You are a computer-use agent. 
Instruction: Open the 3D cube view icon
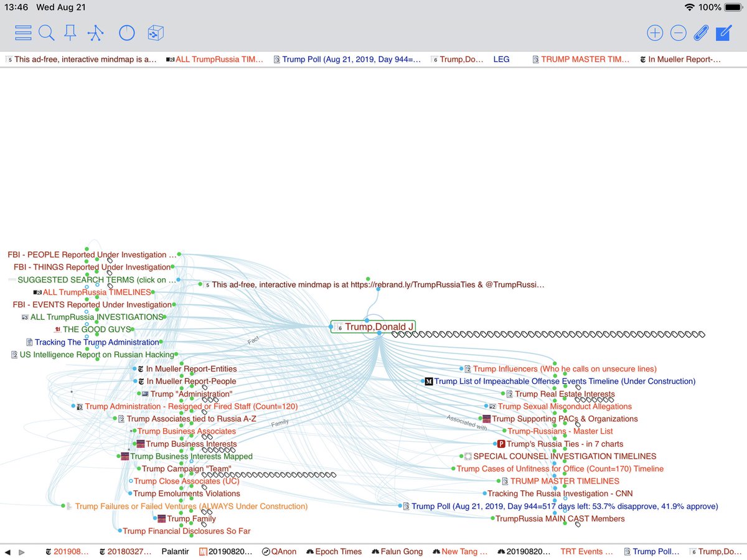[x=155, y=33]
